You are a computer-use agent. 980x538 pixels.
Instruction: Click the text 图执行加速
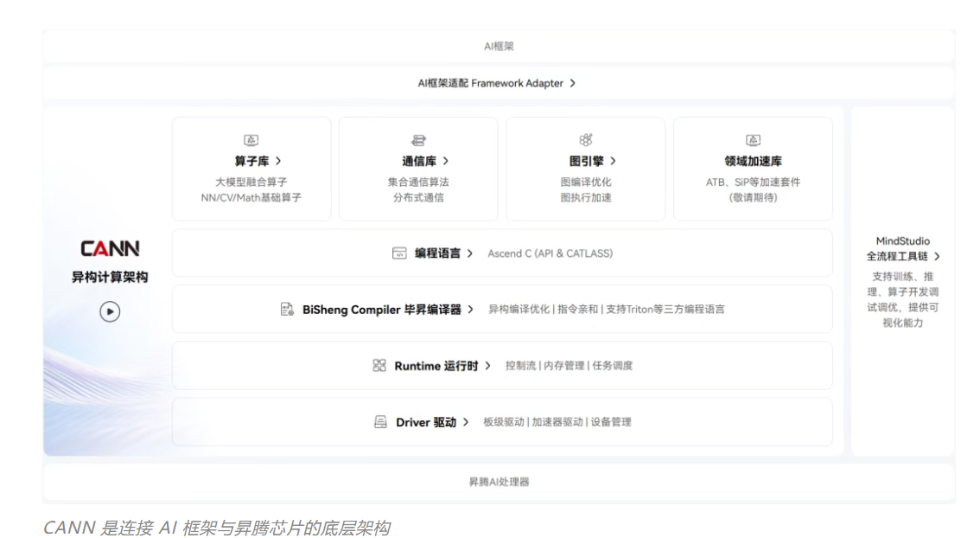coord(586,198)
